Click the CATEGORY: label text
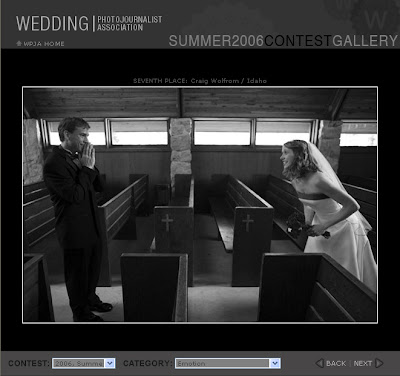The width and height of the screenshot is (400, 376). [x=148, y=363]
